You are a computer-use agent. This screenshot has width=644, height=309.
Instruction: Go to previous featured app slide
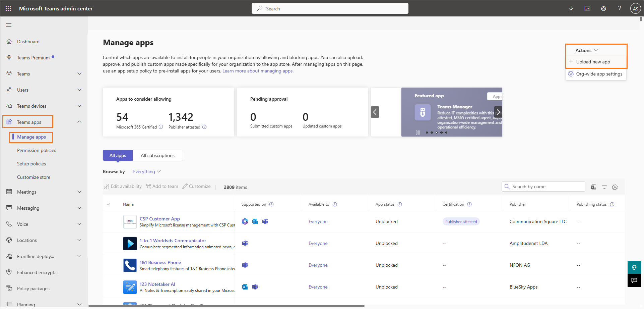point(375,112)
